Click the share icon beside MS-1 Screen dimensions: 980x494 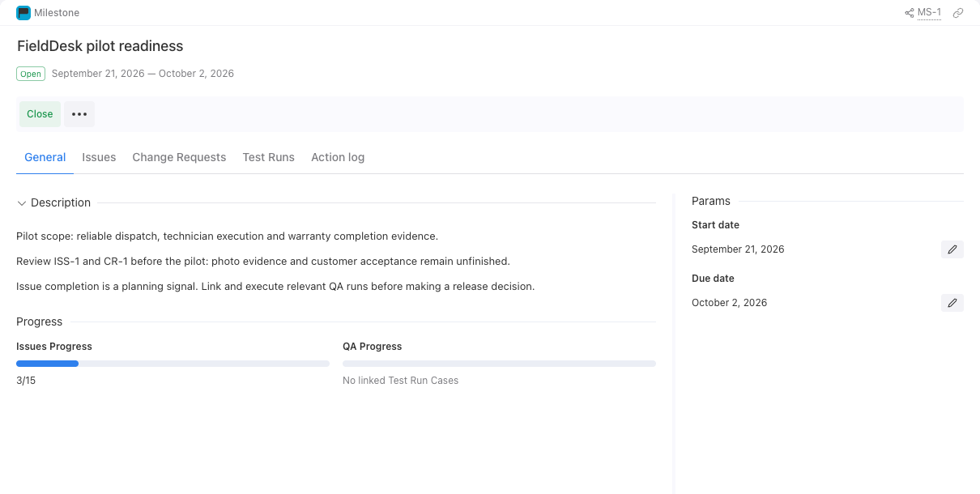coord(909,13)
